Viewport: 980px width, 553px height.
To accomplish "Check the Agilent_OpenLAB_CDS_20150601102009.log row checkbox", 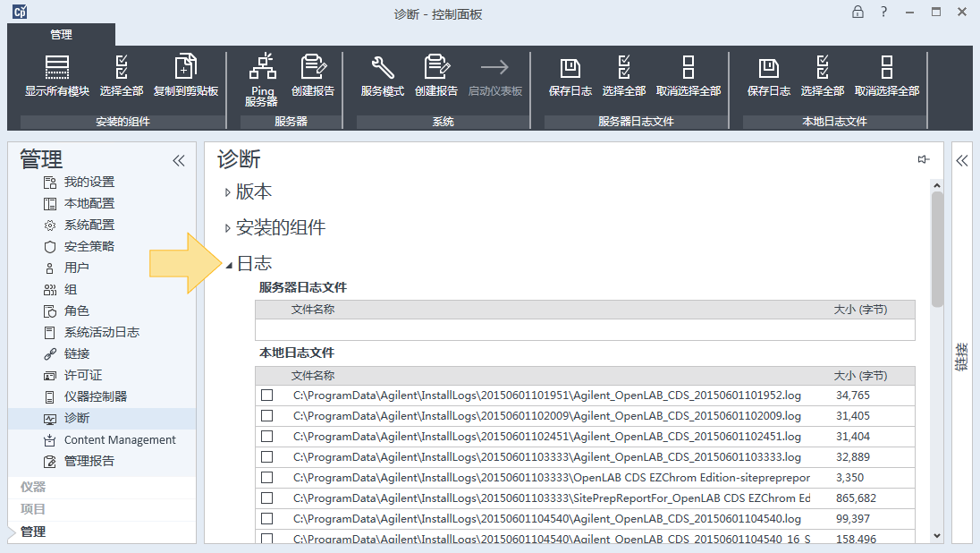I will pos(266,416).
